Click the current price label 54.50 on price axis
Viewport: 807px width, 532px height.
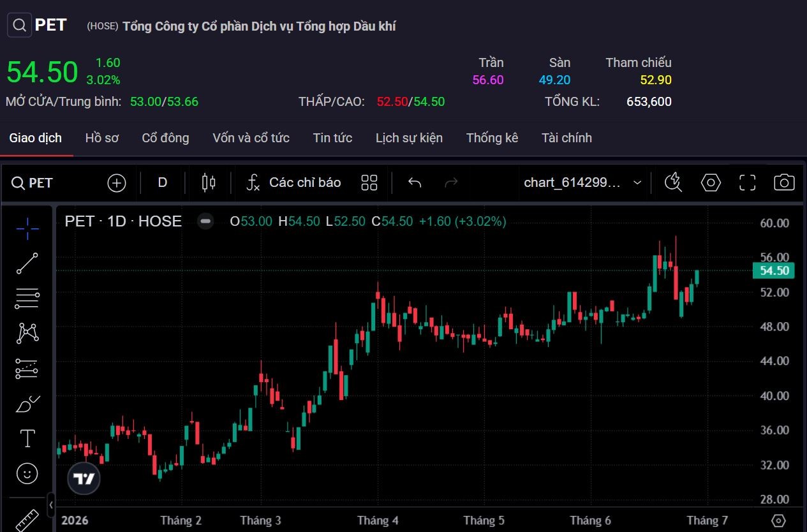tap(774, 270)
